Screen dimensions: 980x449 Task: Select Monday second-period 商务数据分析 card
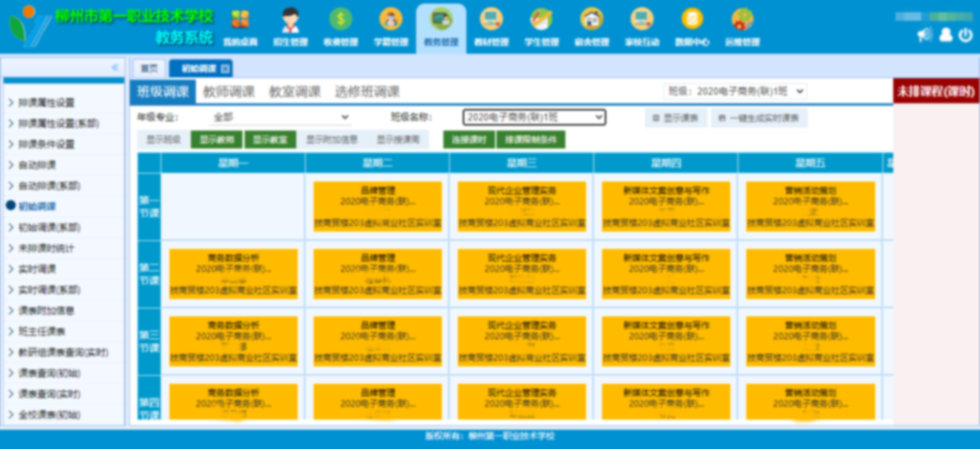(x=233, y=273)
